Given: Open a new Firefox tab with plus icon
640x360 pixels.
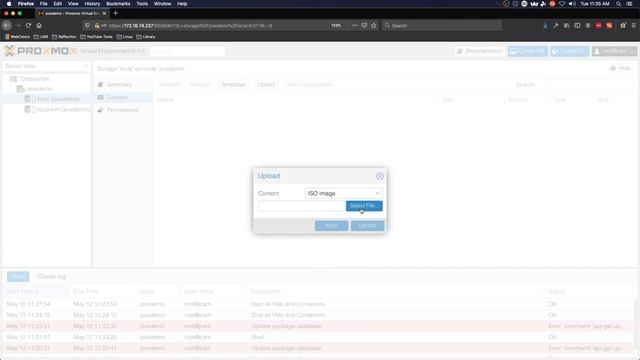Looking at the screenshot, I should (x=116, y=13).
